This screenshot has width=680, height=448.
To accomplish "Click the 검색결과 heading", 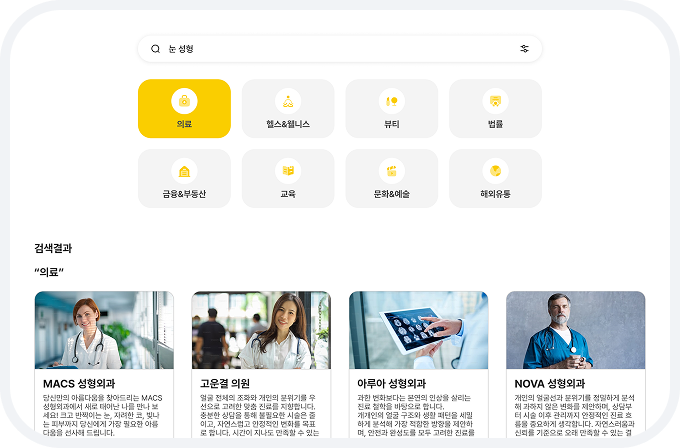I will tap(53, 249).
